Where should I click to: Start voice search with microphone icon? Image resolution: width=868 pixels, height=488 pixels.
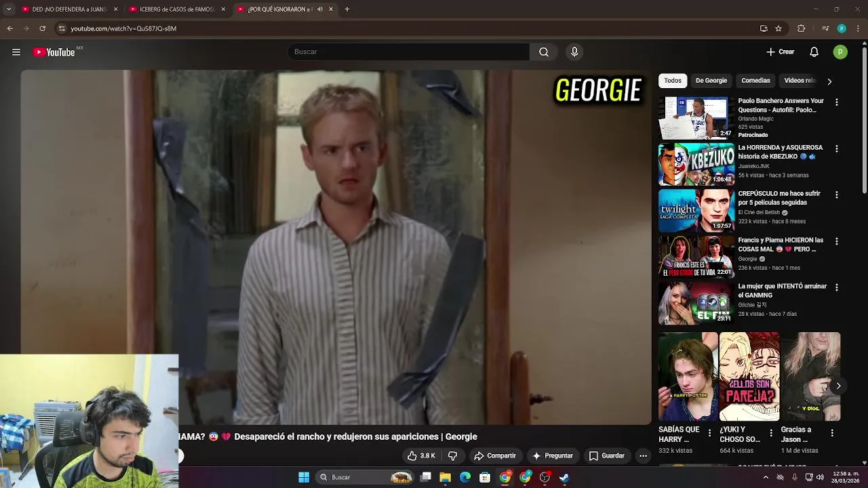click(574, 52)
